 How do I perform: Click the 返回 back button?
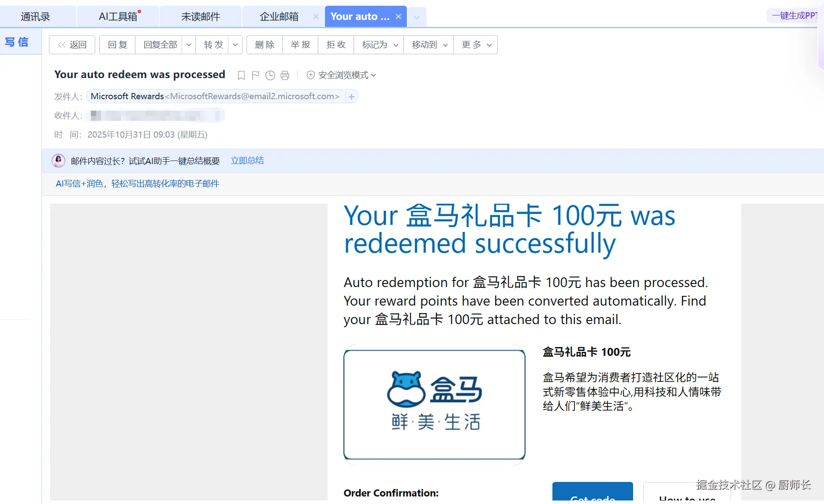pos(72,45)
